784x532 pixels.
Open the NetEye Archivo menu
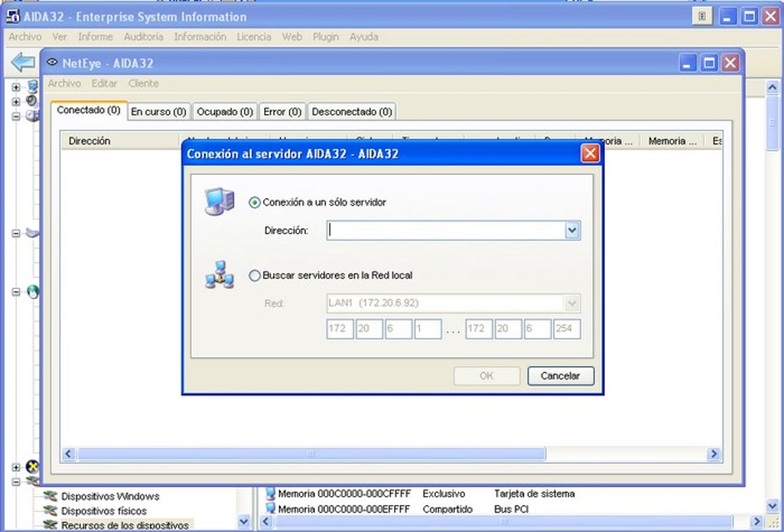pyautogui.click(x=65, y=84)
